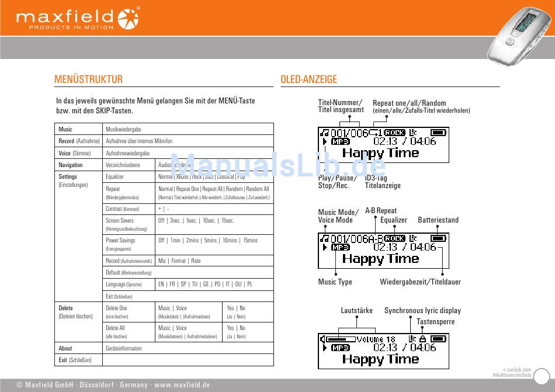Select the 'Voice (Stimme)' cell

[x=79, y=153]
